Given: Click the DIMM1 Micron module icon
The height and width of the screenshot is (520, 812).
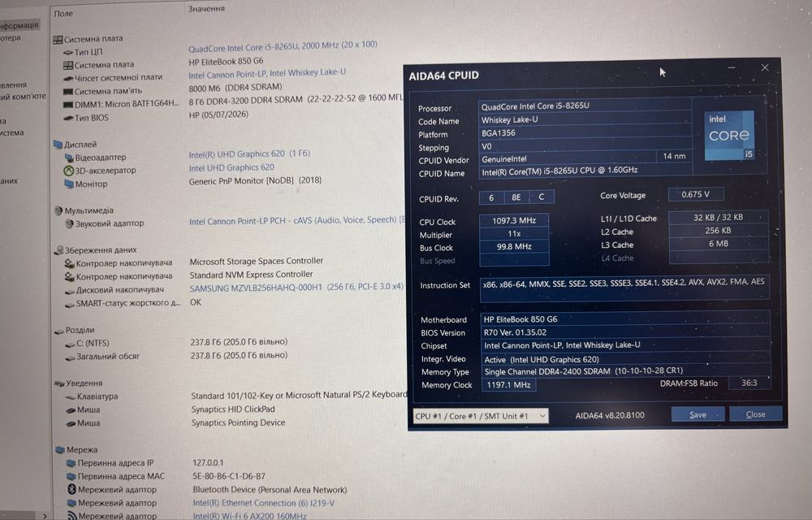Looking at the screenshot, I should [68, 105].
